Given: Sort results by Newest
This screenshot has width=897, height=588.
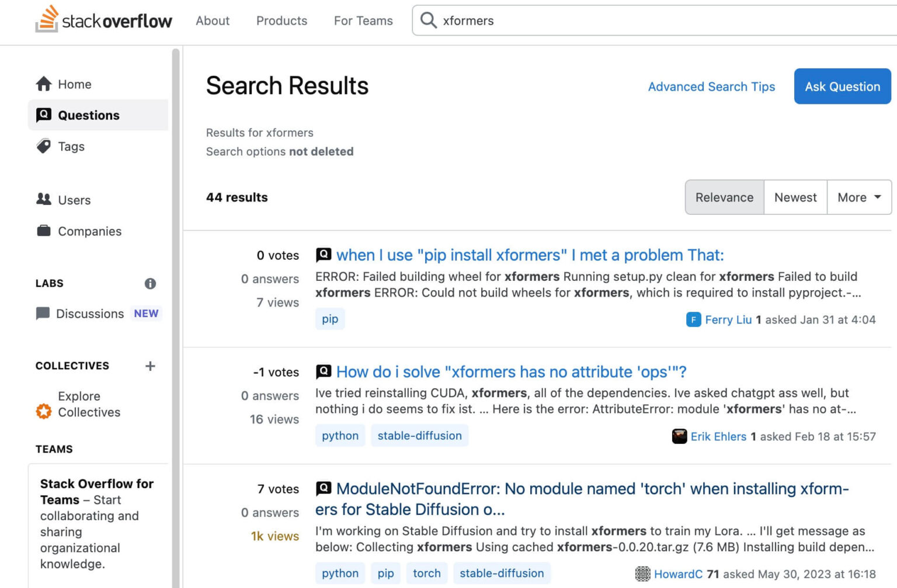Looking at the screenshot, I should click(795, 197).
